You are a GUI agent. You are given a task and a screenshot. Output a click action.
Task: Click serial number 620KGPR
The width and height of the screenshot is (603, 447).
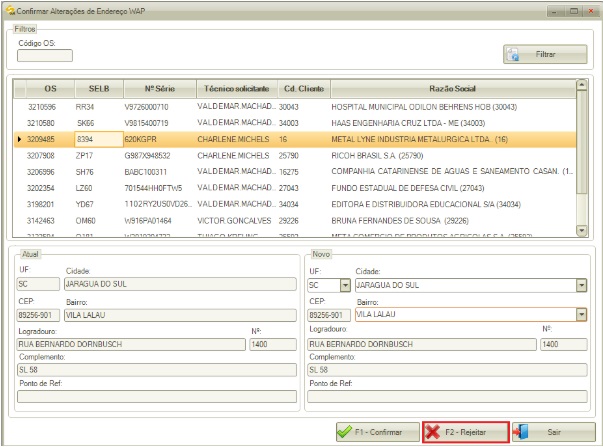(140, 139)
